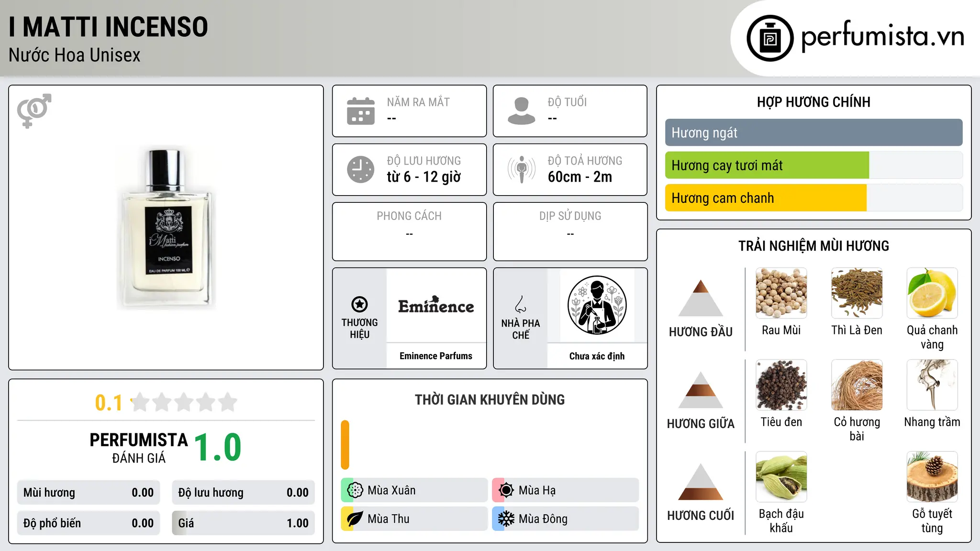The height and width of the screenshot is (551, 980).
Task: Click the calendar icon beside Năm ra mắt
Action: pos(361,111)
